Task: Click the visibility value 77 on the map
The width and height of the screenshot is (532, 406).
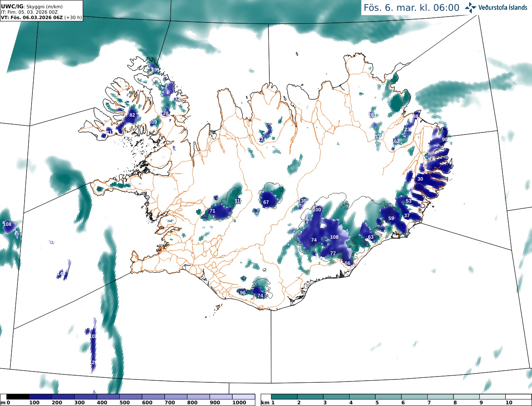Action: point(332,253)
